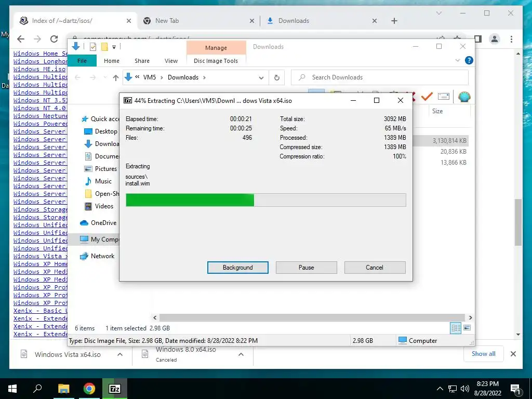Open Chrome profile avatar icon
Image resolution: width=532 pixels, height=399 pixels.
point(495,39)
